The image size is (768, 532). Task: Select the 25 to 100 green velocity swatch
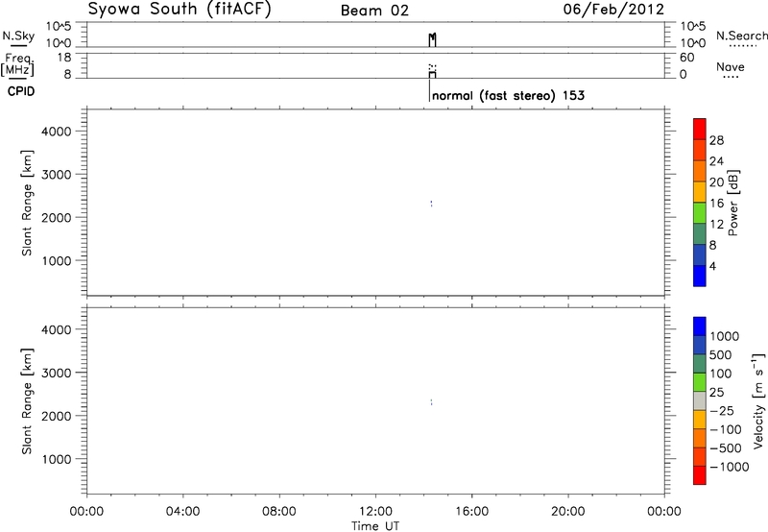tap(700, 382)
